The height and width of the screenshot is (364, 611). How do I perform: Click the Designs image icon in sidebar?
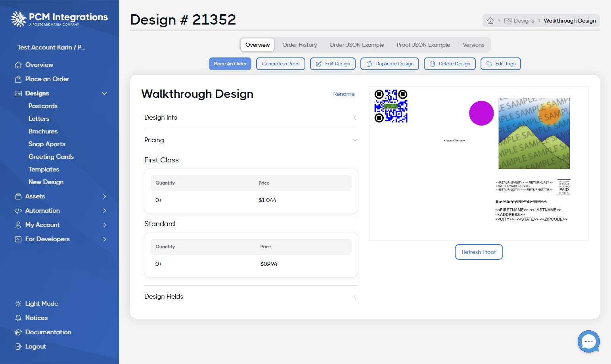click(x=18, y=93)
